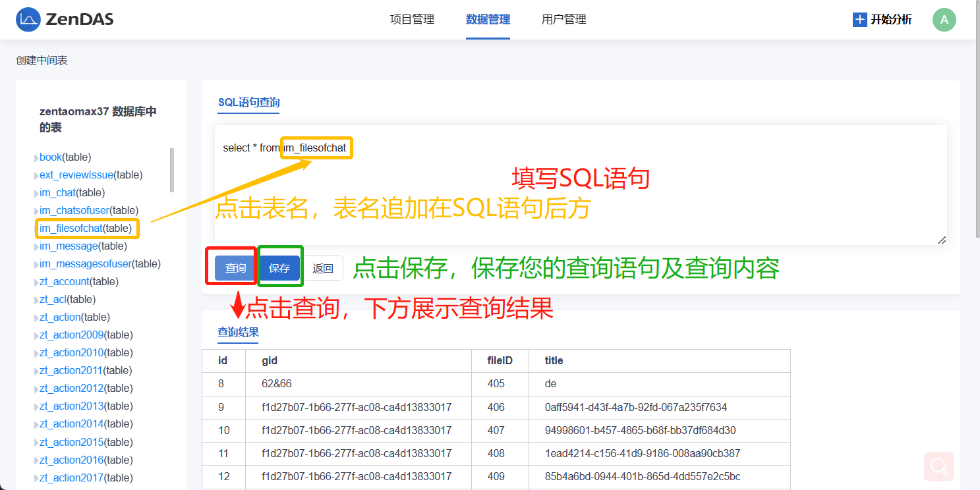Click the 保存 button

(279, 268)
